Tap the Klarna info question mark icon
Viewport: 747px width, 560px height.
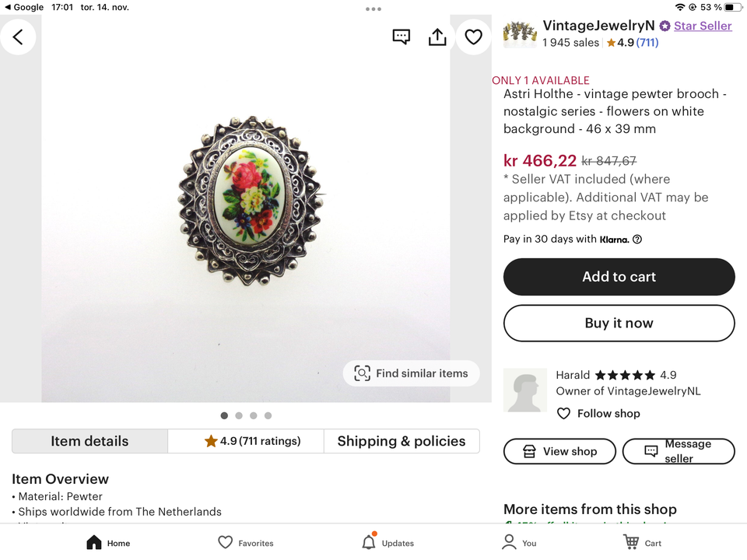tap(637, 240)
